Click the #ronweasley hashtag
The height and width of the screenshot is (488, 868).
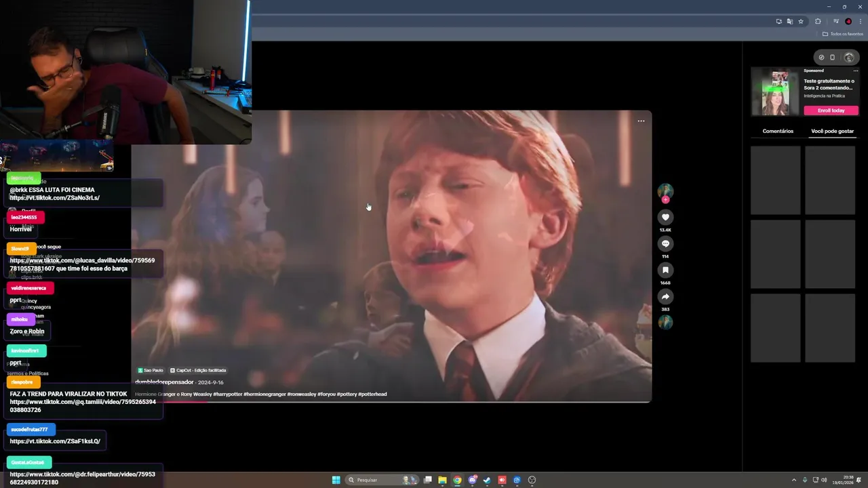click(x=301, y=394)
